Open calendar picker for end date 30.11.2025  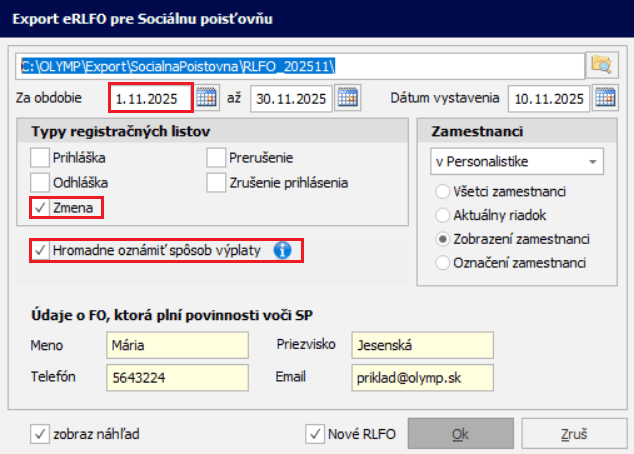(x=347, y=99)
